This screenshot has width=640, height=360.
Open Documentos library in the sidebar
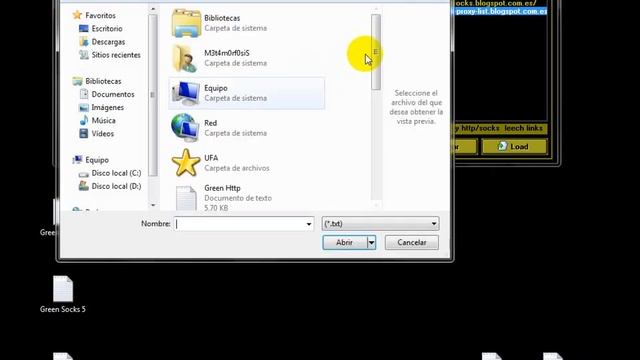pos(113,94)
